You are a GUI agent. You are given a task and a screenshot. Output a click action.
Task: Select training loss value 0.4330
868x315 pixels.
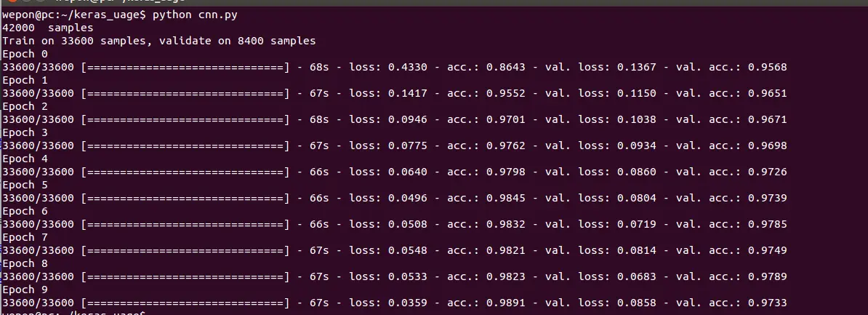(407, 67)
